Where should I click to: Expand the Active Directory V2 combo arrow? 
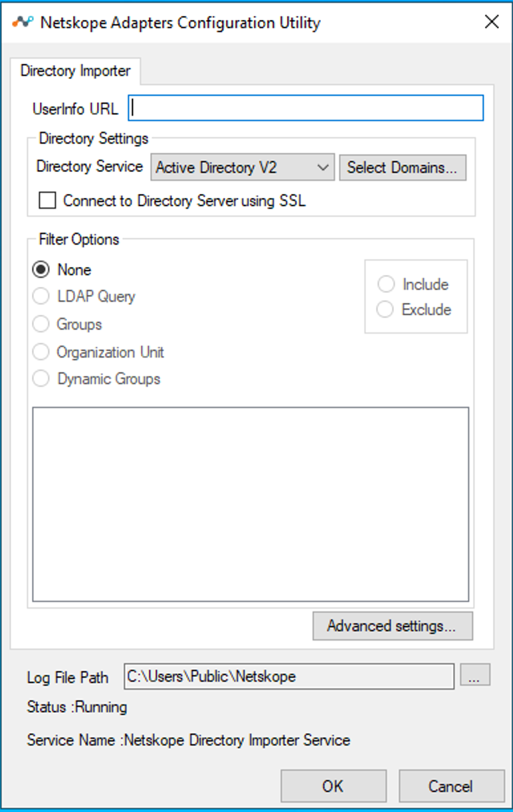324,167
